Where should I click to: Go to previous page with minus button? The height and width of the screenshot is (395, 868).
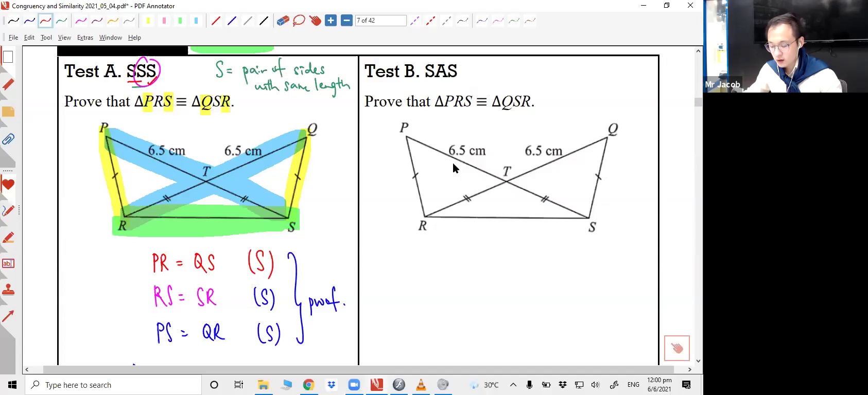click(346, 21)
